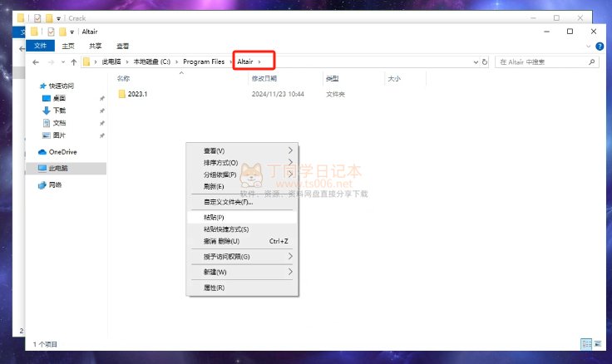Click the pin icon beside 下载
The width and height of the screenshot is (612, 364).
tap(102, 111)
